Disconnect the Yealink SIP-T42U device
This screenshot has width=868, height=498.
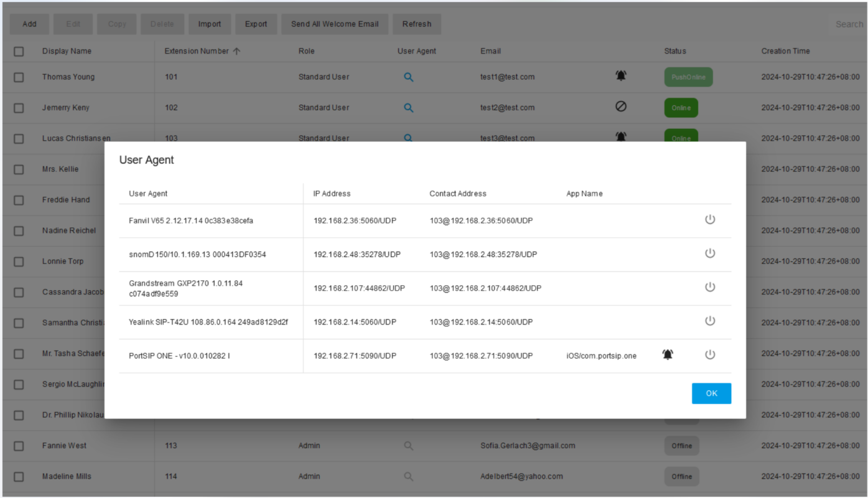click(710, 321)
